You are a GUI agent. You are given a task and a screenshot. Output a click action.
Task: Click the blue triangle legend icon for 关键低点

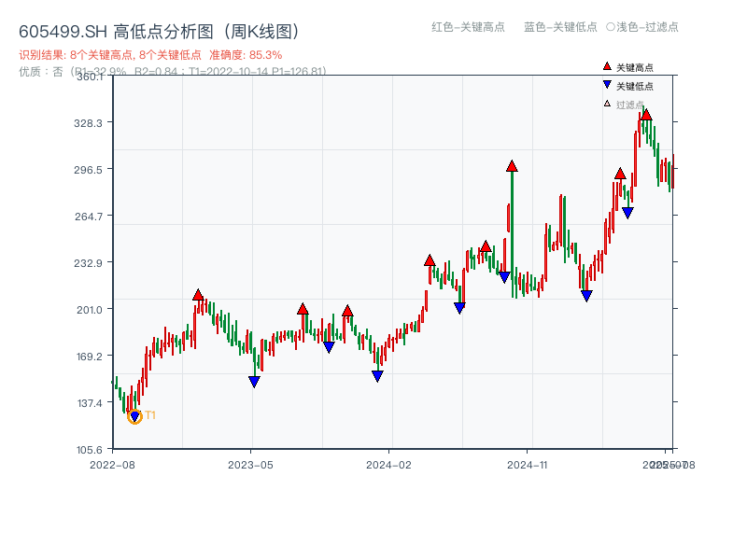point(607,85)
